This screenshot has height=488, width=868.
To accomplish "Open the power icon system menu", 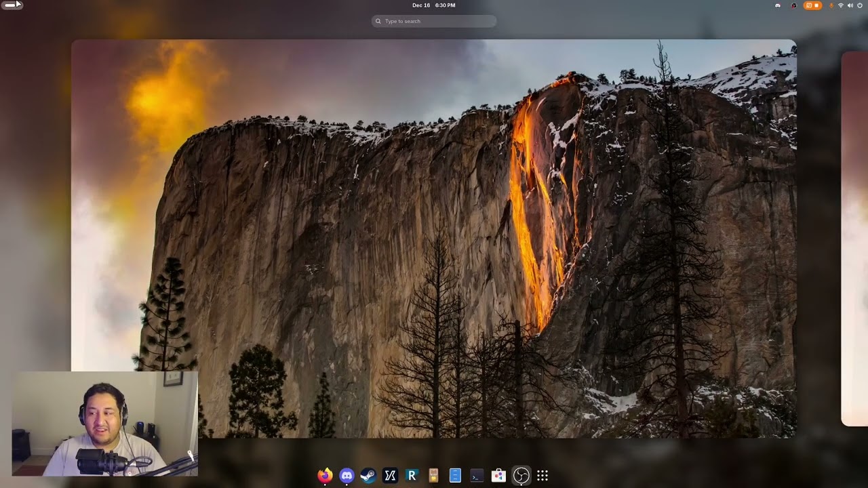I will [860, 5].
